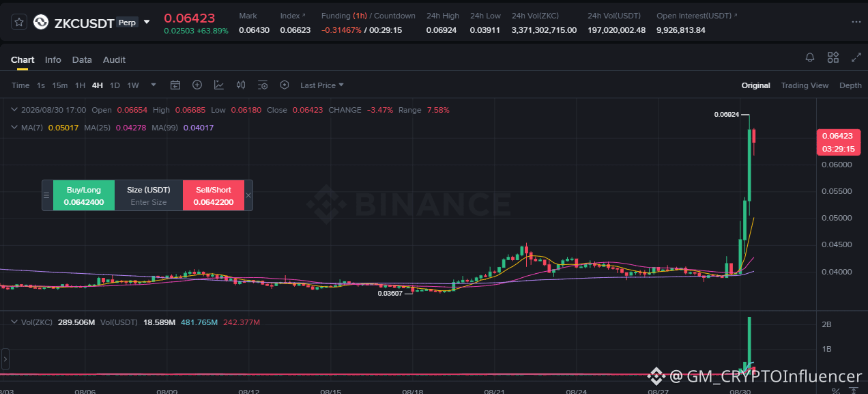
Task: Click the Funding (1h) interval label
Action: pos(360,16)
